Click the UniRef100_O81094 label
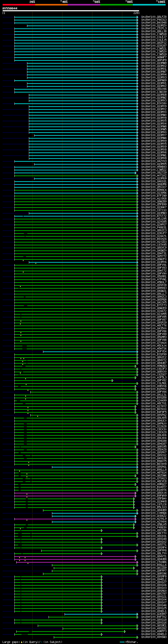Image resolution: width=168 pixels, height=644 pixels. pyautogui.click(x=154, y=89)
